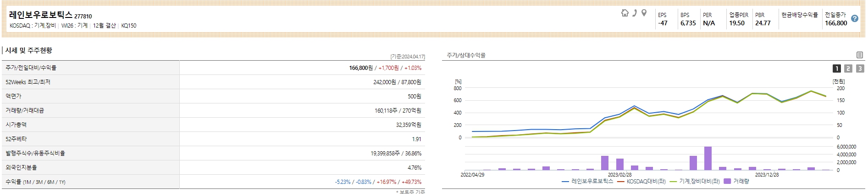Click the 12월 결산 label
Screen dimensions: 868x194
point(104,26)
